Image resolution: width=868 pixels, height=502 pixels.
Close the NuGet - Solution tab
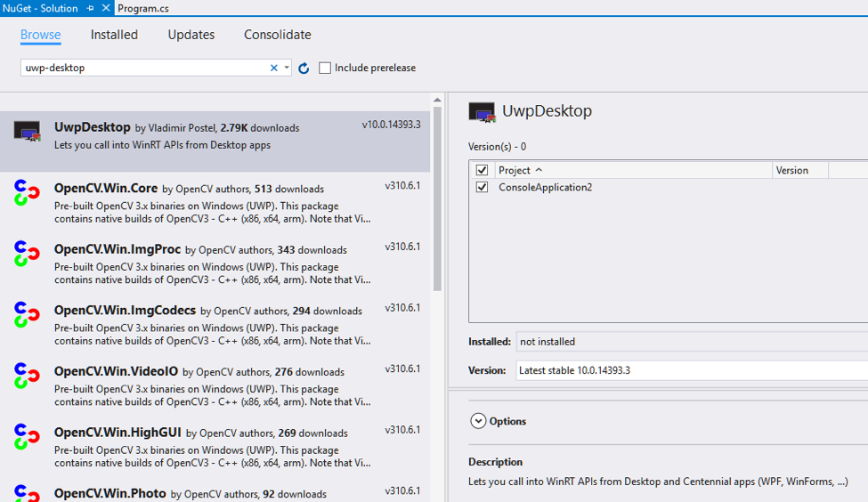coord(106,8)
